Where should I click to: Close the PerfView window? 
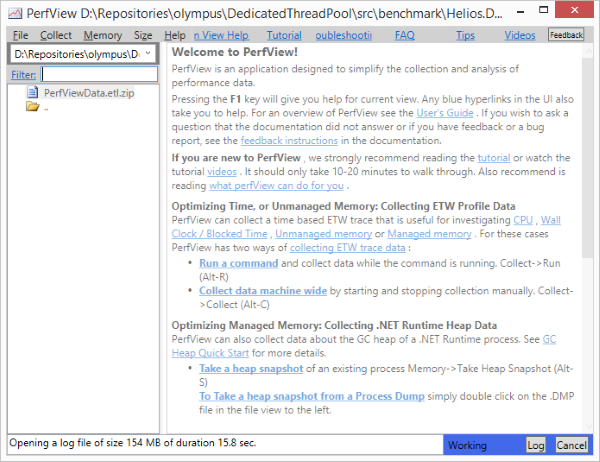[x=575, y=10]
